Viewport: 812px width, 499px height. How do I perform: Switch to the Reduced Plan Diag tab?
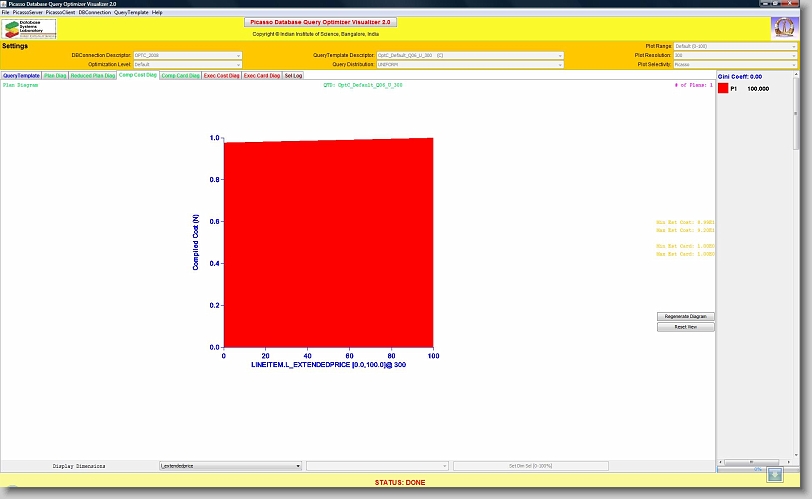pos(93,75)
